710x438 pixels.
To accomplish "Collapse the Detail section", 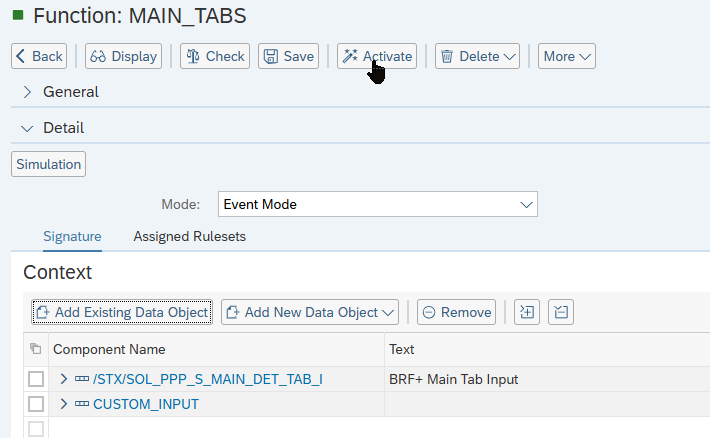I will tap(28, 128).
